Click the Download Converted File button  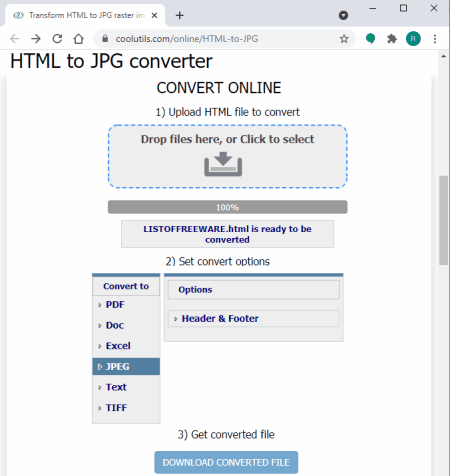coord(226,462)
